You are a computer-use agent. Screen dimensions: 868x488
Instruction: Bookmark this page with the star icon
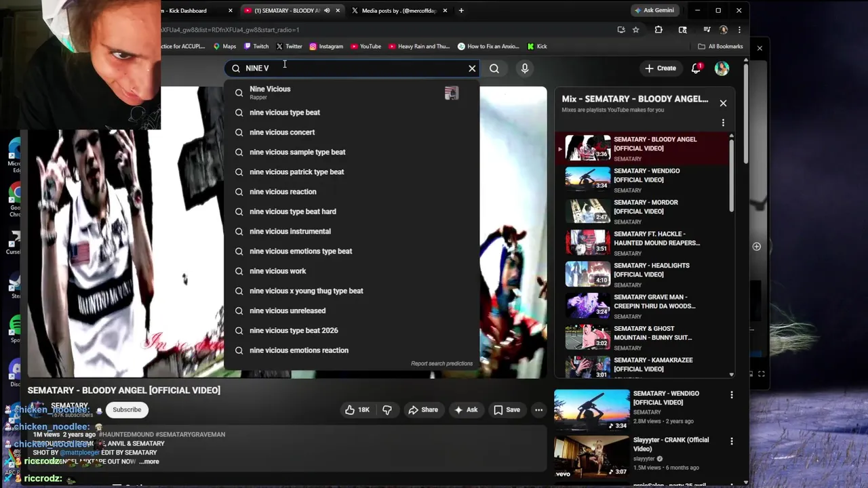(635, 30)
